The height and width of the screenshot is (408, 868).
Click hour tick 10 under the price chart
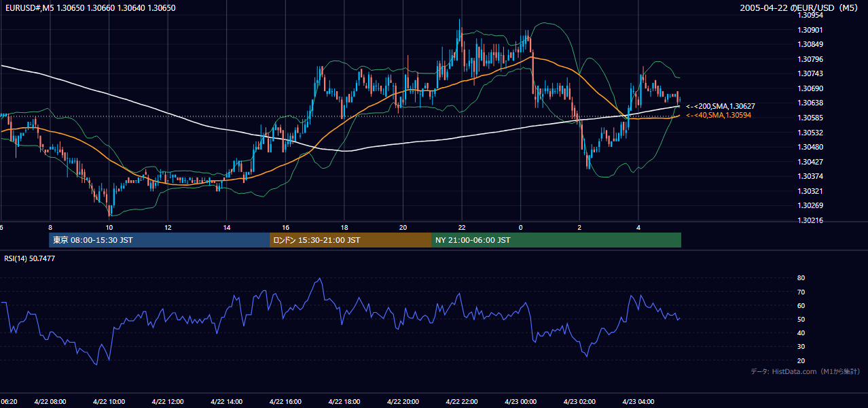coord(109,228)
